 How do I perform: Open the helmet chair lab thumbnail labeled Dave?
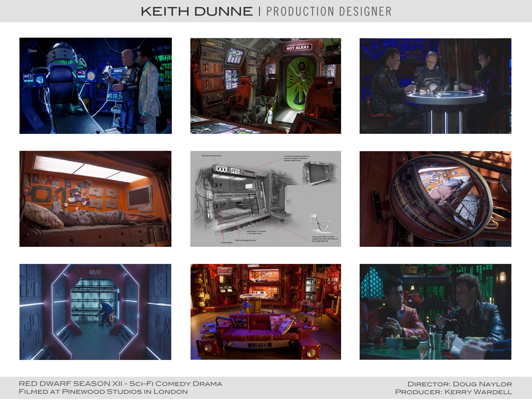pos(95,85)
